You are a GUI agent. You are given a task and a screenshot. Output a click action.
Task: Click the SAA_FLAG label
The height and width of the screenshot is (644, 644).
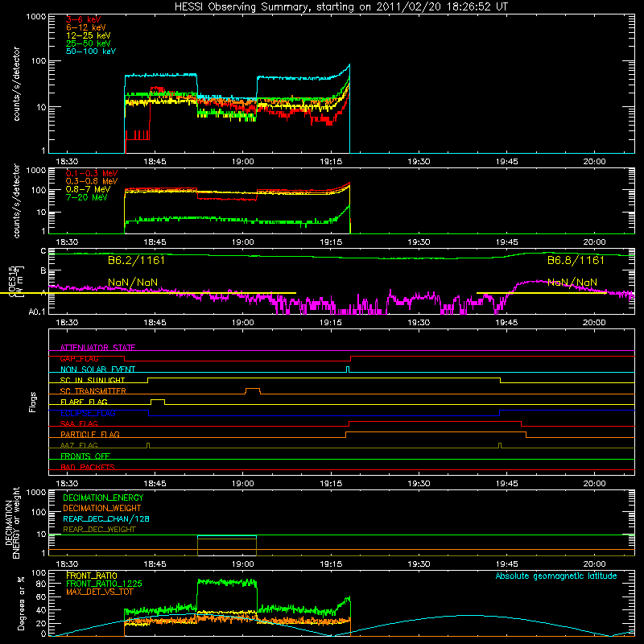[x=79, y=423]
